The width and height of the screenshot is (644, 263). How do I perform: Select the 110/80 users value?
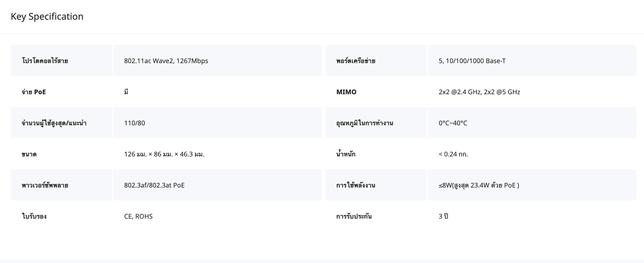(134, 123)
